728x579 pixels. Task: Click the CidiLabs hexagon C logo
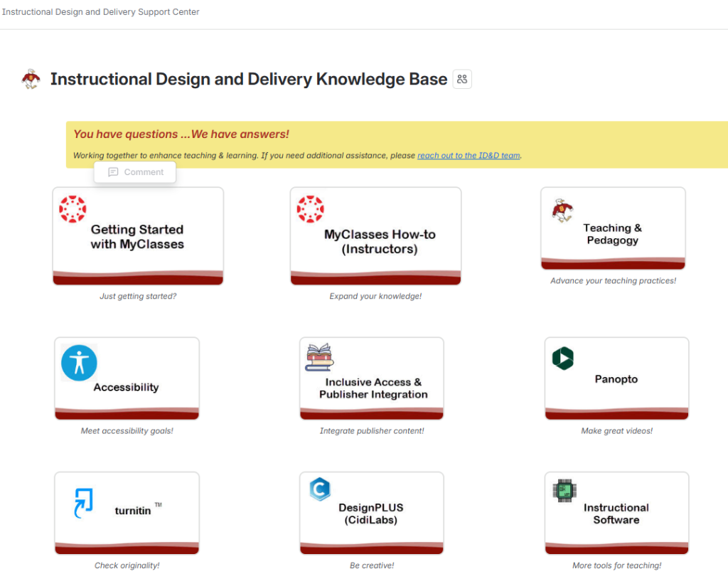[x=320, y=489]
